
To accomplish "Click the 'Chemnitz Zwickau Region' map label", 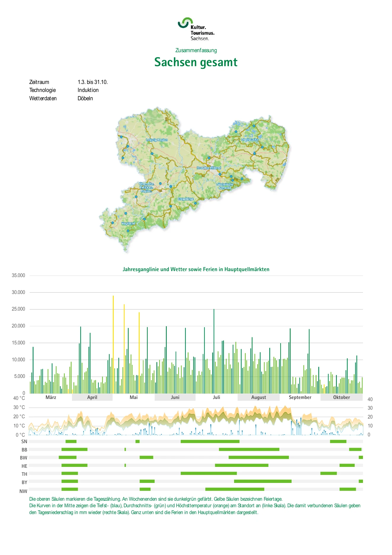I will [146, 187].
